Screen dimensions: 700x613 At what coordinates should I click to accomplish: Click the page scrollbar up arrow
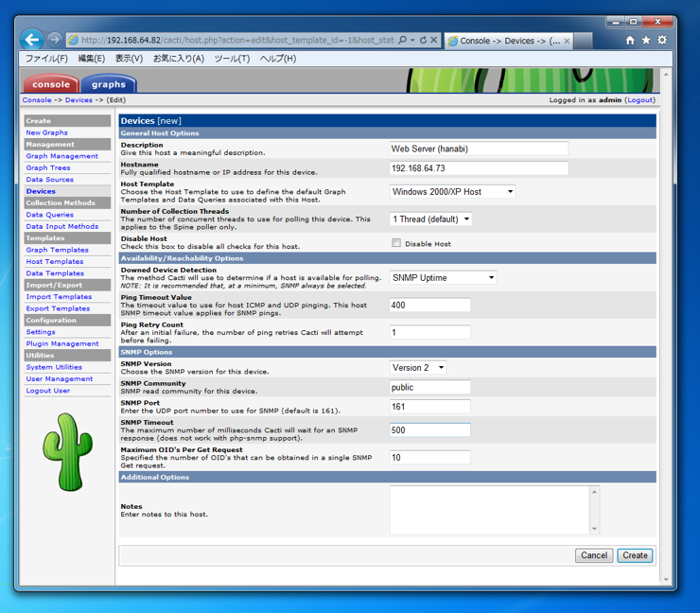(x=666, y=75)
